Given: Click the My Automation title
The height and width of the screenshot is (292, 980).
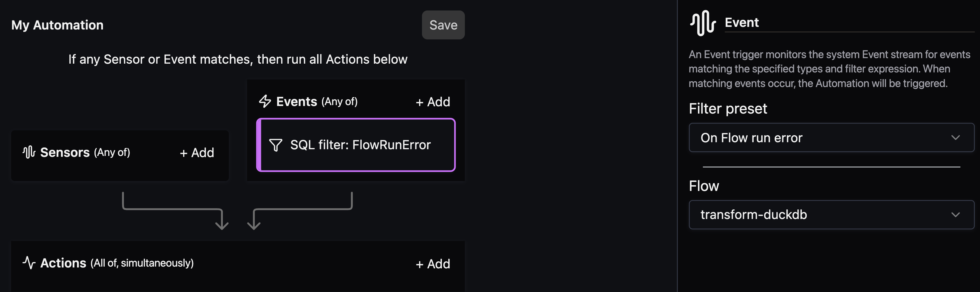Looking at the screenshot, I should click(x=57, y=25).
